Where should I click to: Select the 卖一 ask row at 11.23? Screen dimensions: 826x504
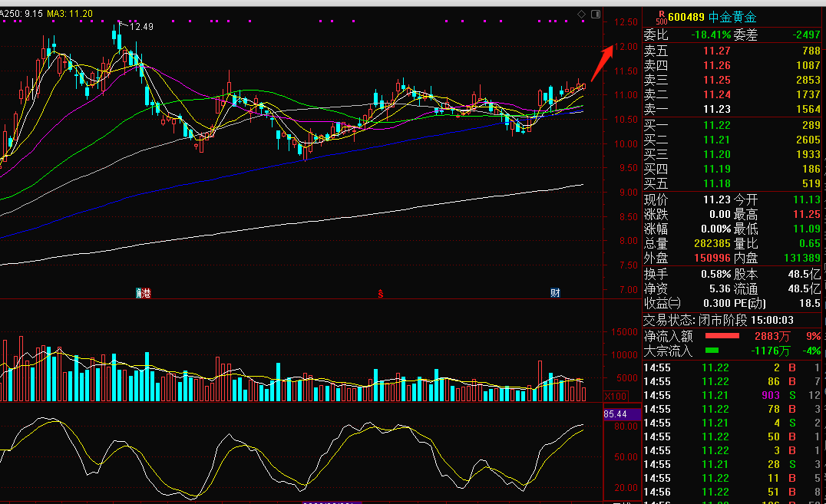click(x=732, y=109)
